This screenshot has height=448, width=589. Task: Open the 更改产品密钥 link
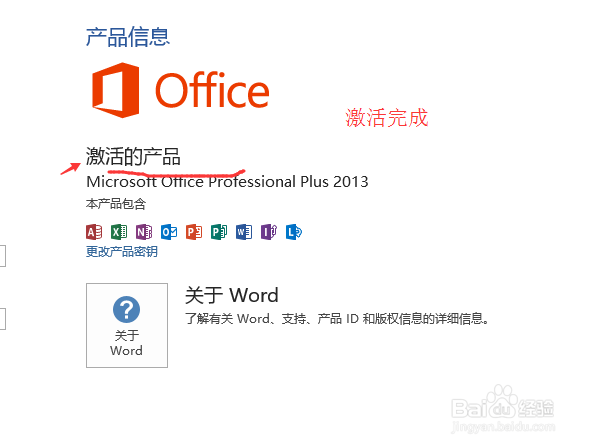coord(122,251)
